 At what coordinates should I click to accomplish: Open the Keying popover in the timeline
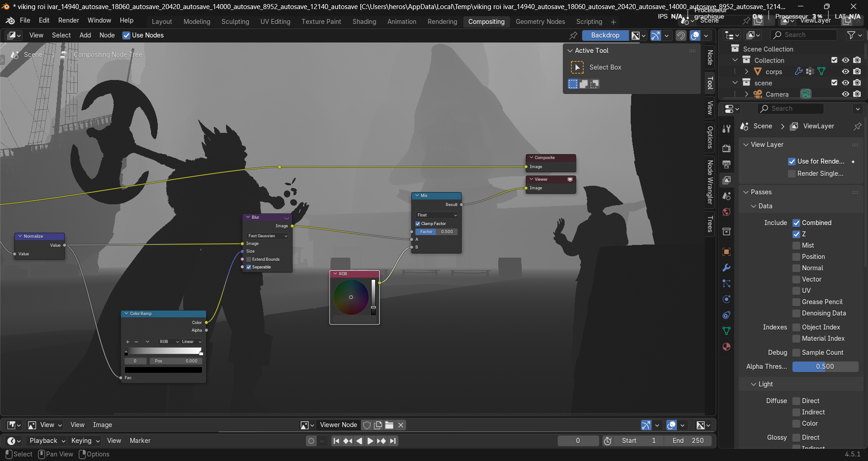pos(85,441)
